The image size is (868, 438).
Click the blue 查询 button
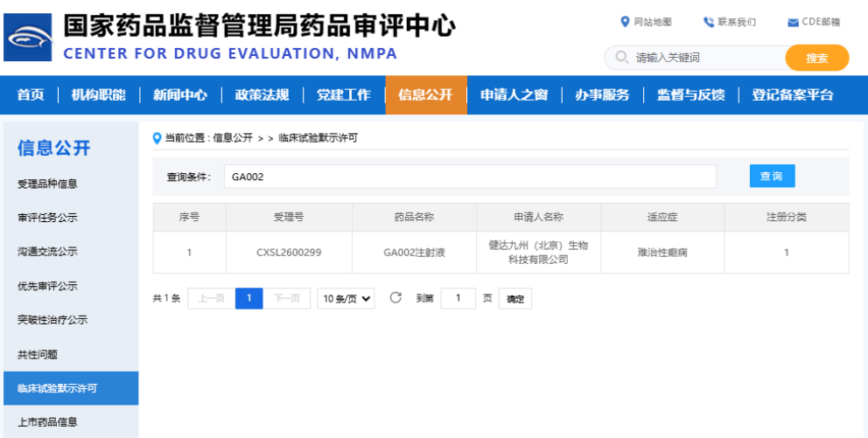tap(773, 176)
